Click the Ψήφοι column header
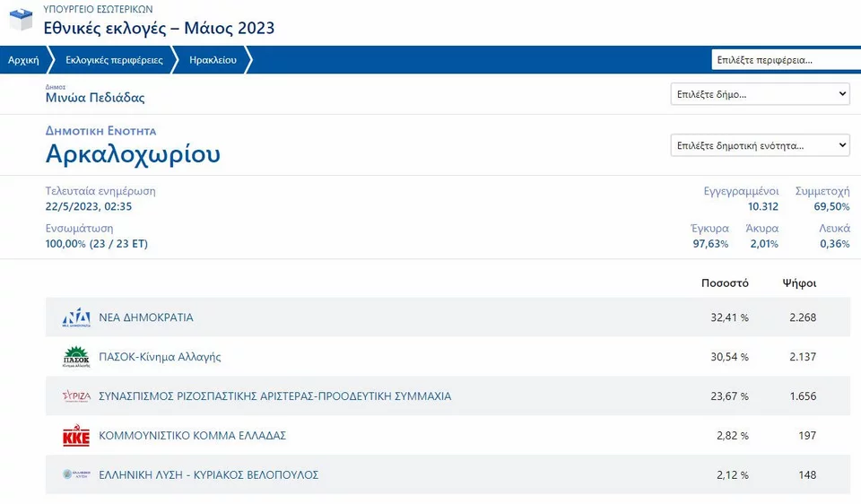 (799, 283)
